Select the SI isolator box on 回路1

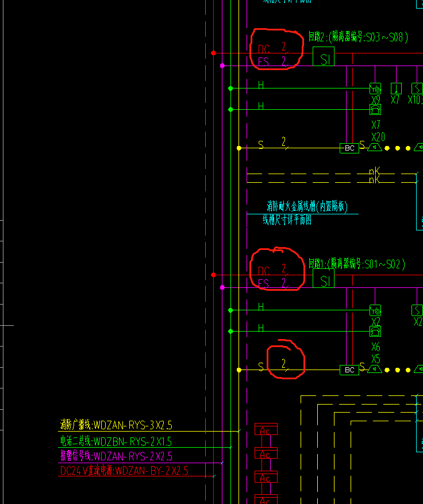point(324,278)
